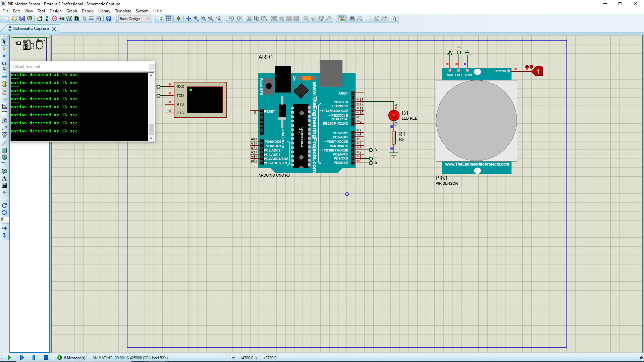Click the Arduino Reset BTN on the board
Image resolution: width=644 pixels, height=362 pixels.
(x=269, y=86)
